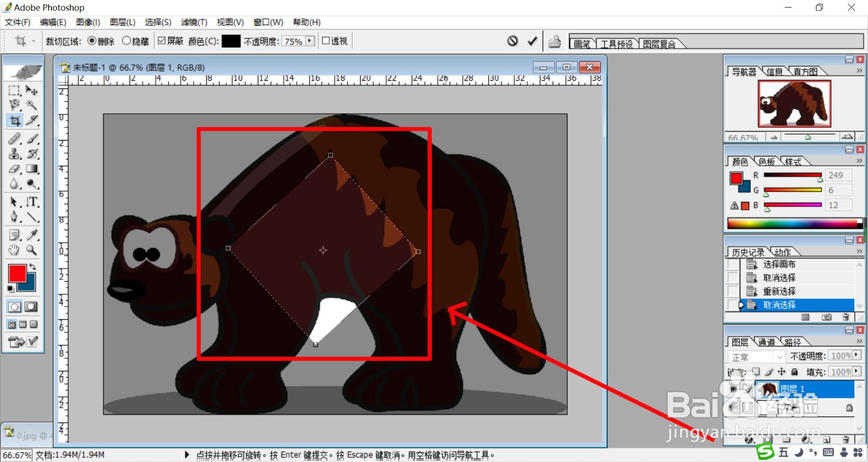Enable the 透视 perspective checkbox
Image resolution: width=868 pixels, height=462 pixels.
[x=326, y=41]
